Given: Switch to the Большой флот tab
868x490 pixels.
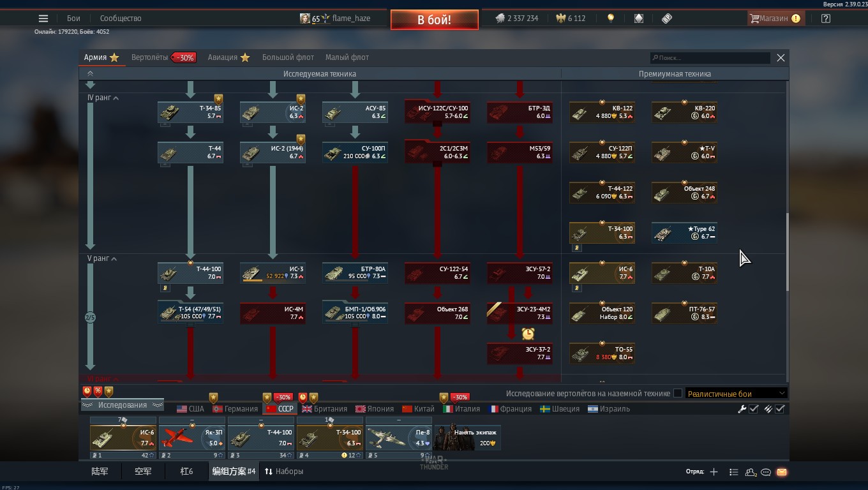Looking at the screenshot, I should pos(288,57).
